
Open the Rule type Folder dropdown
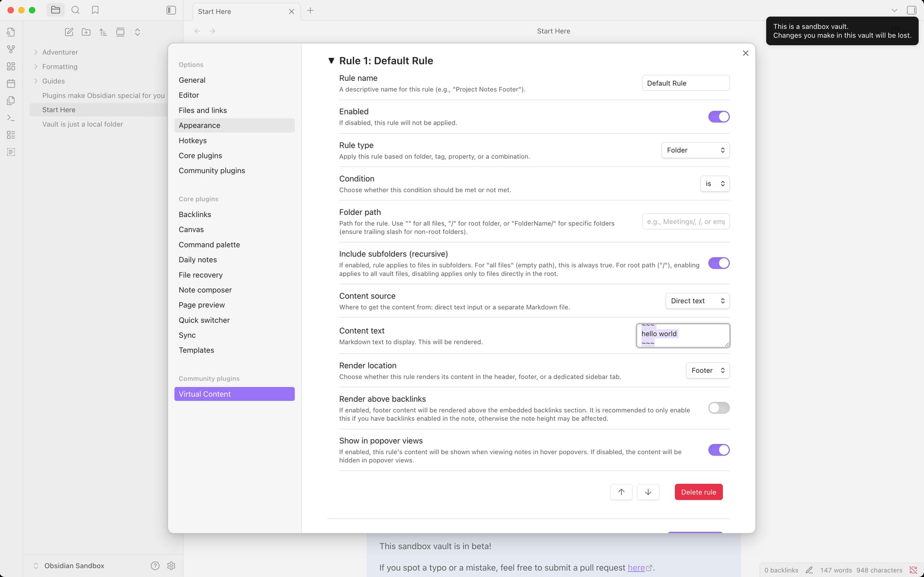(695, 150)
